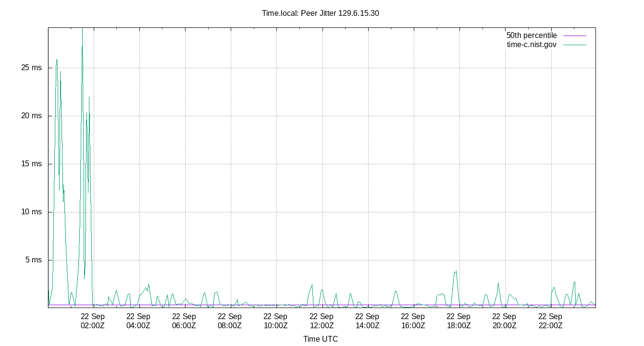Select the '5 ms' y-axis label
Screen dimensions: 644x346
click(x=34, y=260)
